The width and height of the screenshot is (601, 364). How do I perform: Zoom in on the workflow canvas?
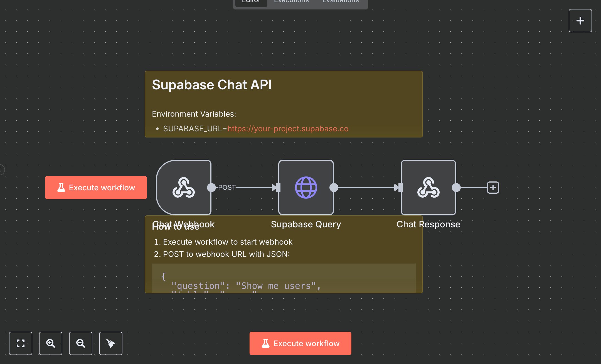[50, 343]
